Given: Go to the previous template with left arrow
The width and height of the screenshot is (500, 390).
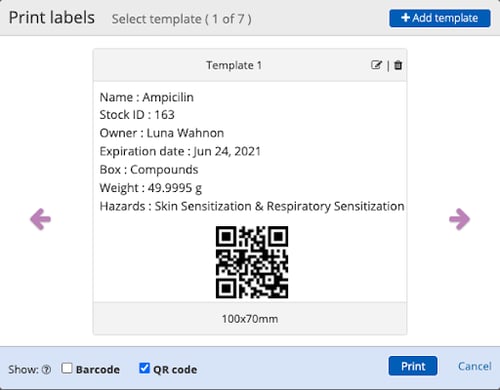Looking at the screenshot, I should [40, 219].
